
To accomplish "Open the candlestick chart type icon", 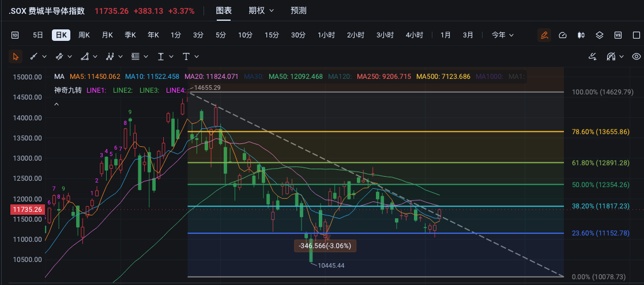I will [581, 35].
